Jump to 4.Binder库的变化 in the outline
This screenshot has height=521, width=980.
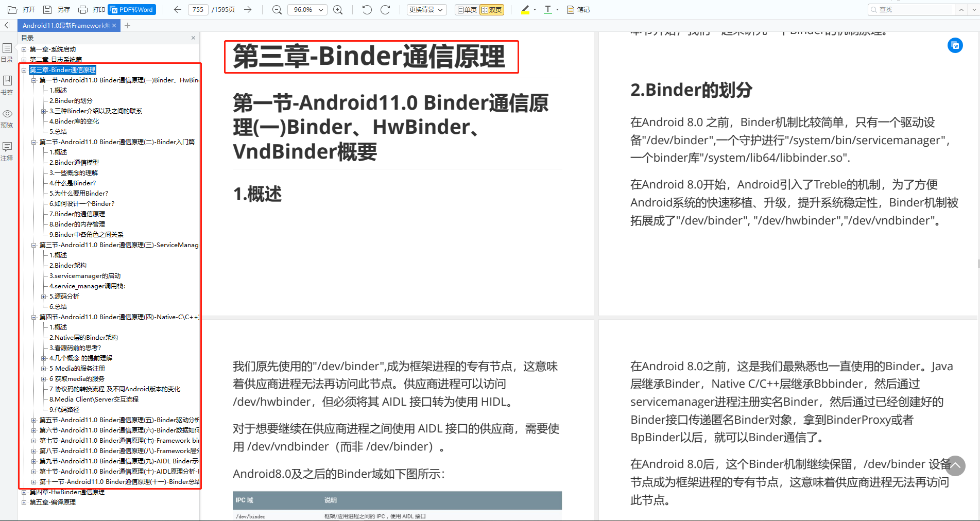[74, 121]
